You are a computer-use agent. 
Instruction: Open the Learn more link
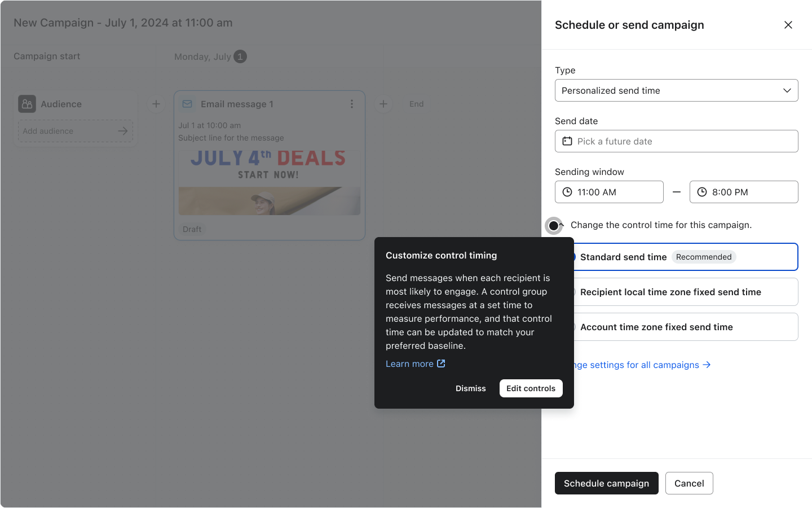(x=410, y=364)
